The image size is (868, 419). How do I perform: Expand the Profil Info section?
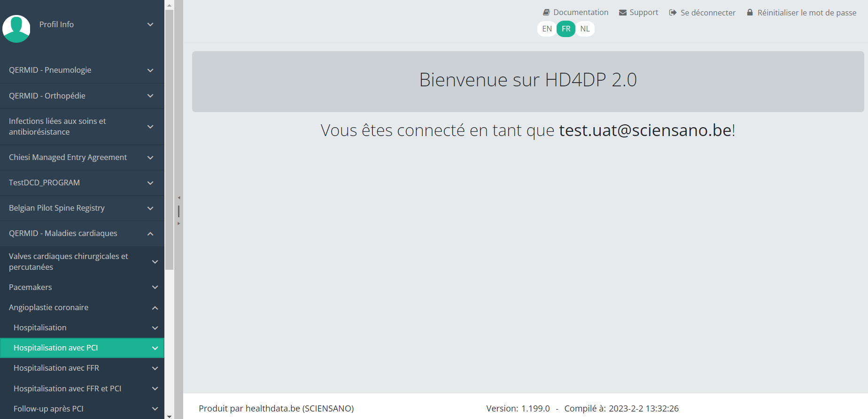pyautogui.click(x=150, y=24)
